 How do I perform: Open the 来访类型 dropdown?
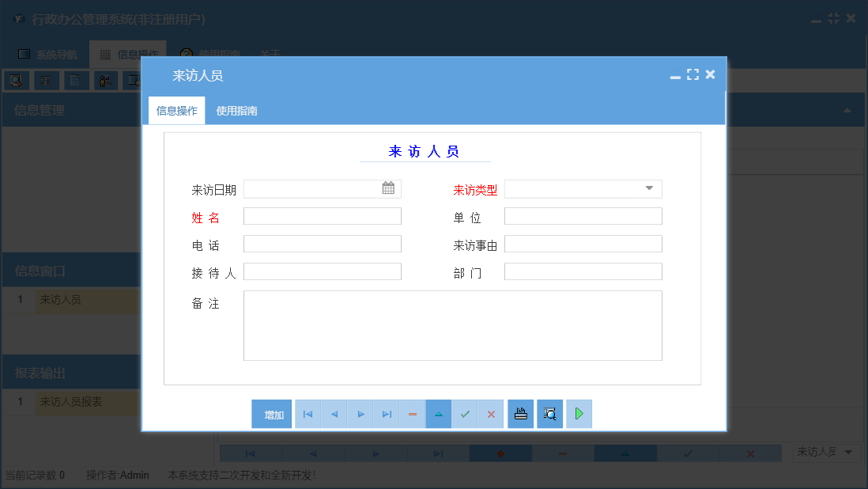click(x=650, y=188)
